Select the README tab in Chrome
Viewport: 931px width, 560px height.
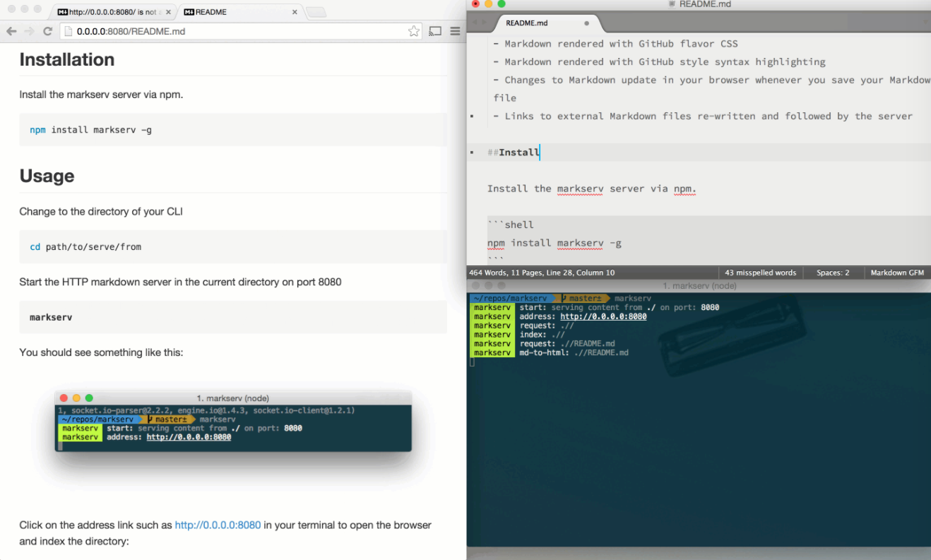(x=240, y=12)
